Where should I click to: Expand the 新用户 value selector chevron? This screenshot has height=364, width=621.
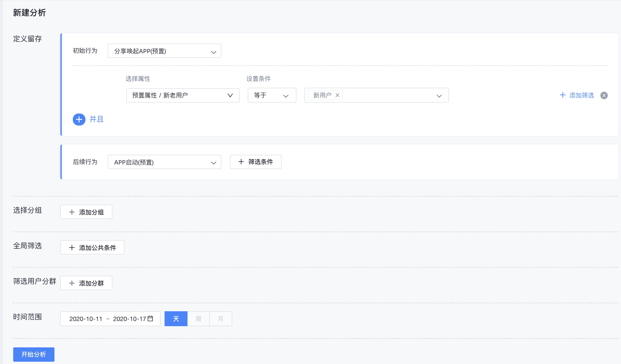(439, 96)
